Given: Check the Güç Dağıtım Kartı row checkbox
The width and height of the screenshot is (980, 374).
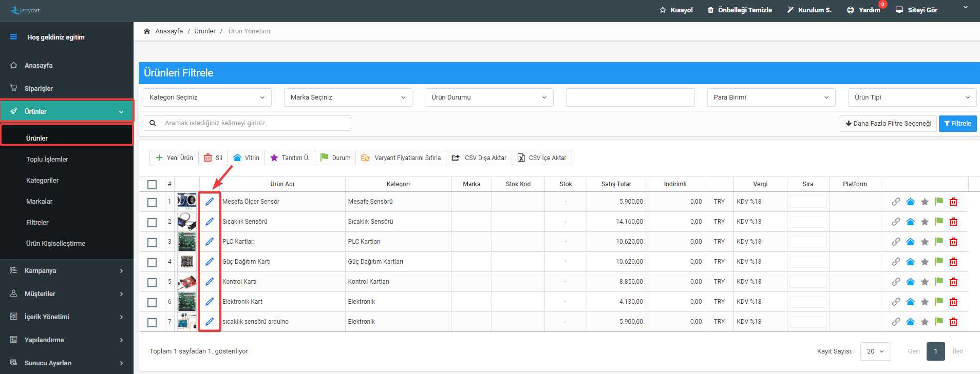Looking at the screenshot, I should (152, 263).
